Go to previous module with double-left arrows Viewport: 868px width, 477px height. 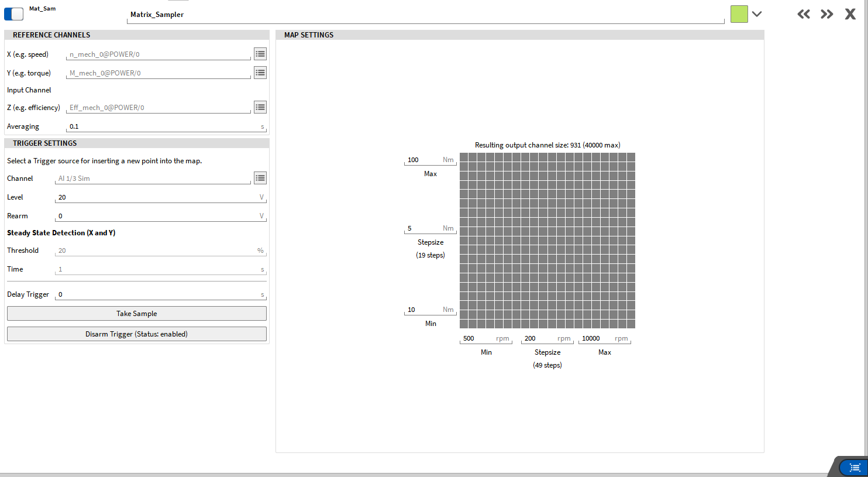tap(804, 14)
